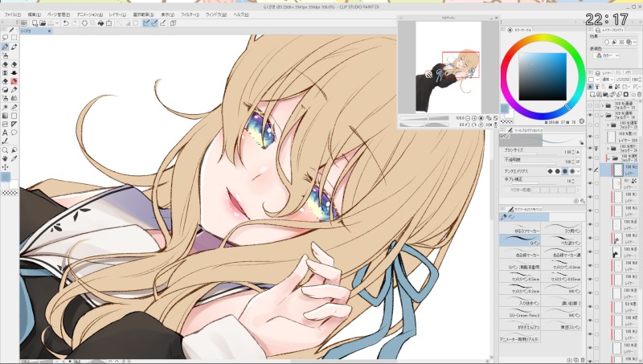This screenshot has height=364, width=643.
Task: Open the ファイル menu
Action: click(12, 14)
